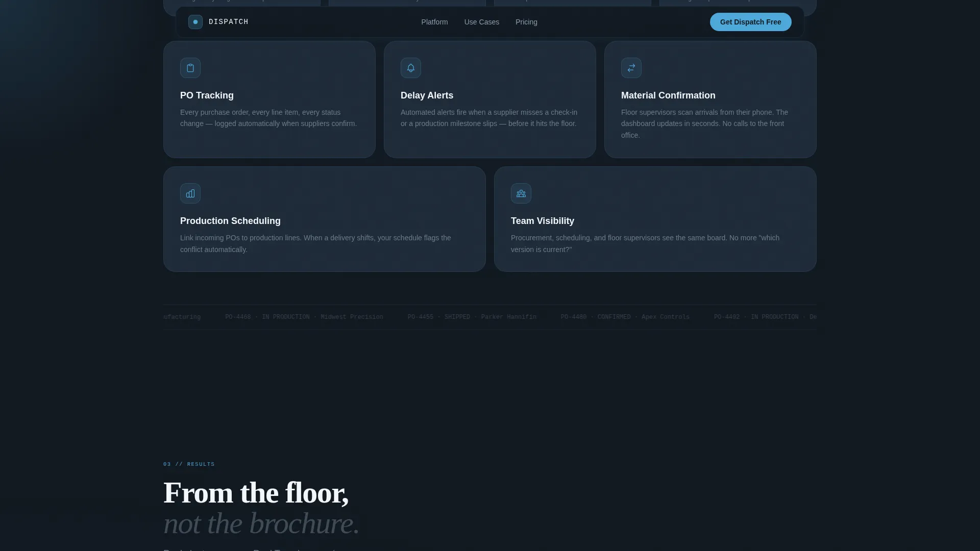980x551 pixels.
Task: Click the 03 // RESULTS section label
Action: coord(189,464)
